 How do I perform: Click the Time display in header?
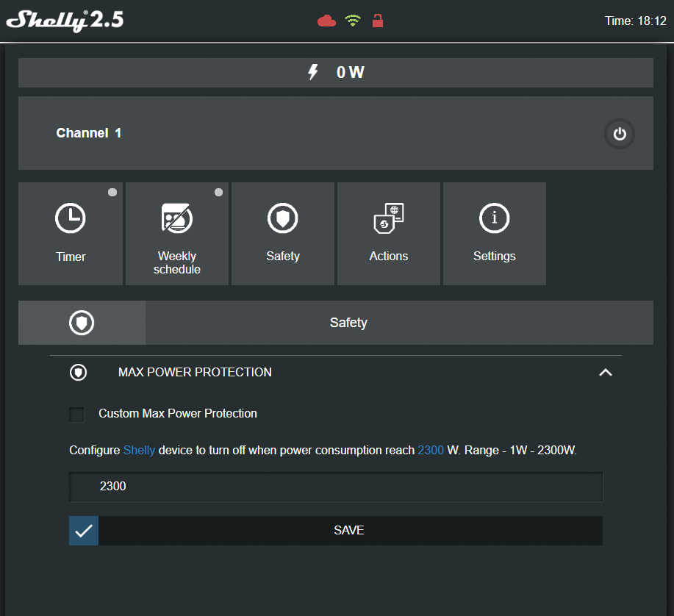pos(635,21)
